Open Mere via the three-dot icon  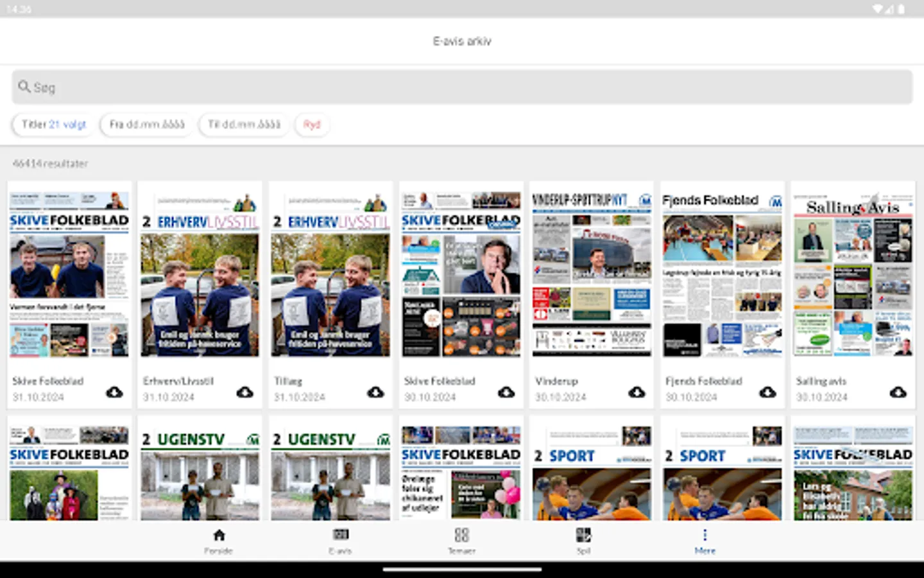705,534
